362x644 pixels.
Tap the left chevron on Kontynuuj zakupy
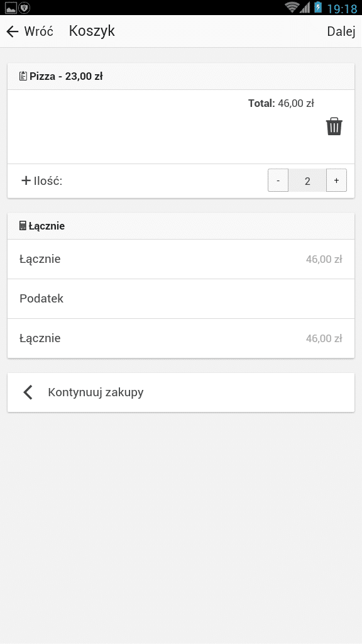(28, 392)
